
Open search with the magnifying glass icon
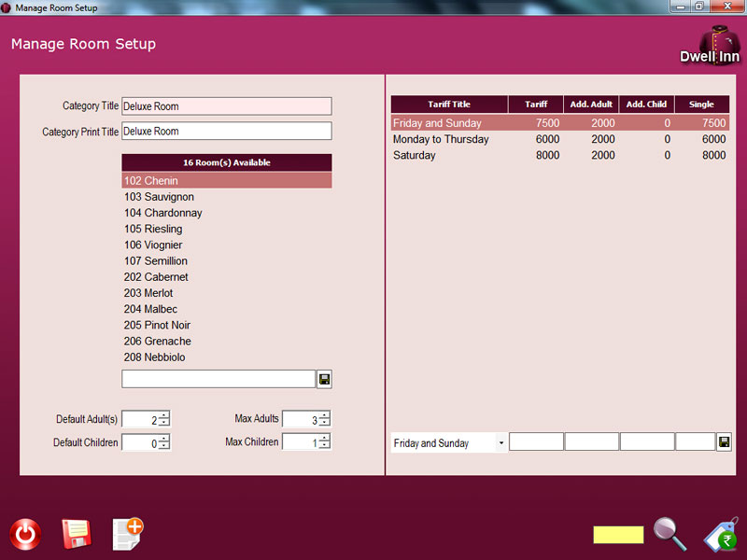pos(669,534)
